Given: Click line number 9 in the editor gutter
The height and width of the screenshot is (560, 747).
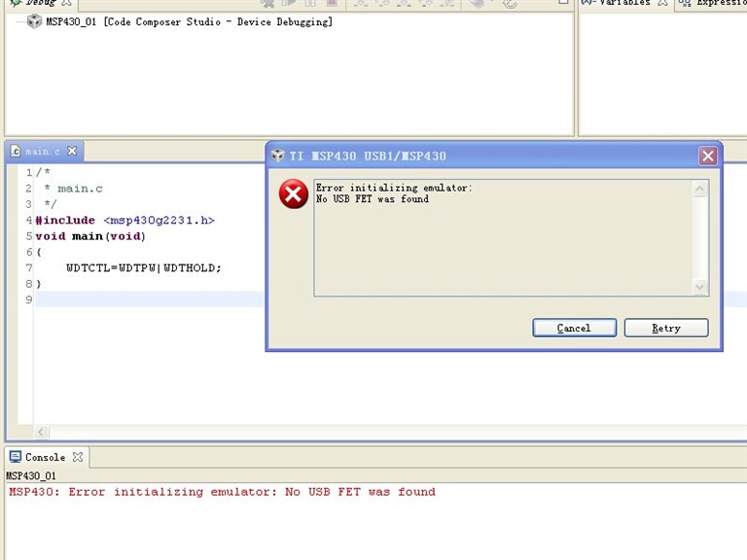Looking at the screenshot, I should pos(28,299).
